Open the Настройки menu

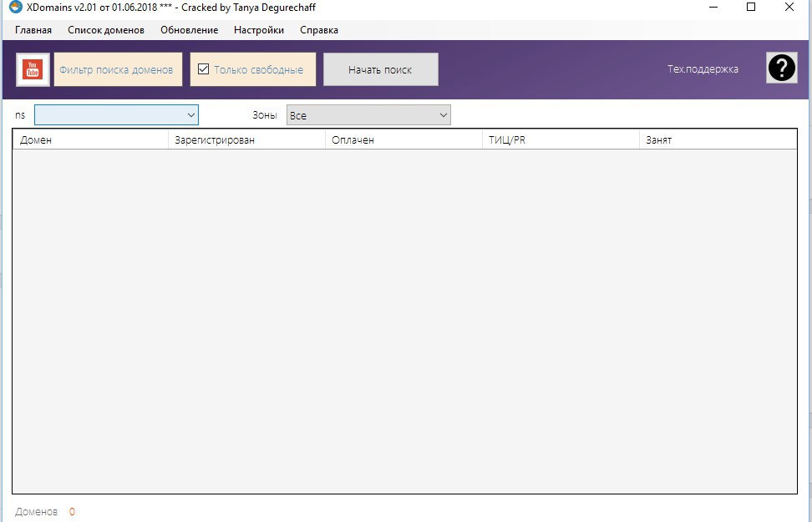tap(259, 30)
